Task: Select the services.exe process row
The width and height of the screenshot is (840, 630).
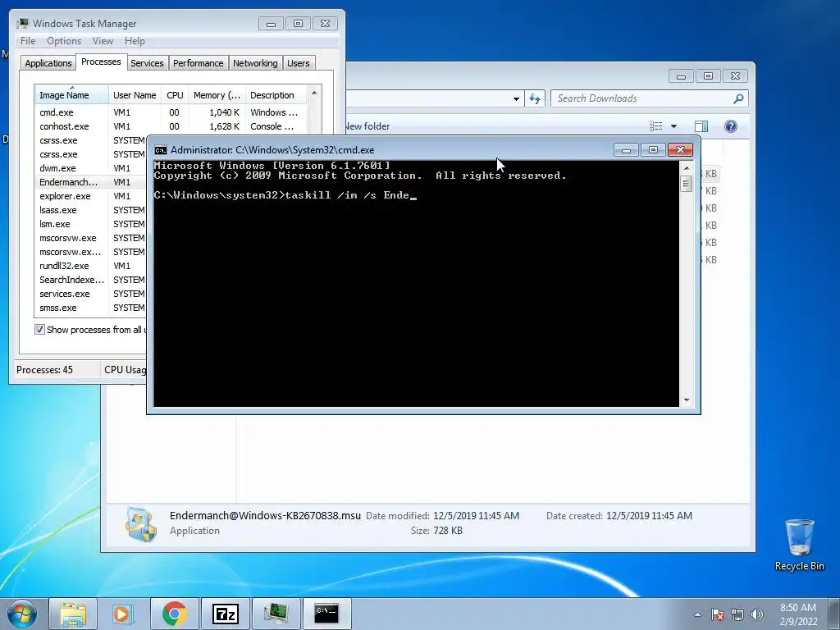Action: click(90, 294)
